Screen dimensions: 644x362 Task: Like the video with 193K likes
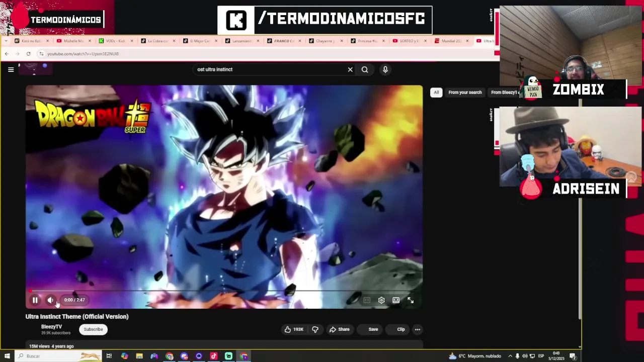294,329
